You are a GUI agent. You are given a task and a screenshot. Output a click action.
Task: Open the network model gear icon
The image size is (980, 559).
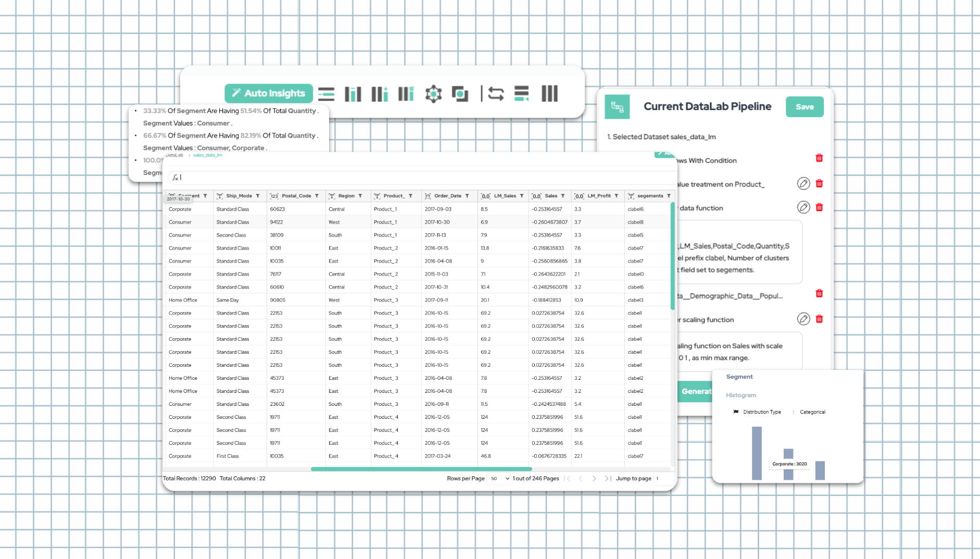[433, 94]
